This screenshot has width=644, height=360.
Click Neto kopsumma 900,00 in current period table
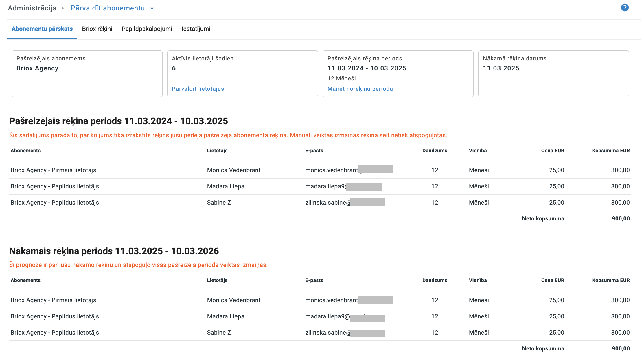pyautogui.click(x=621, y=219)
